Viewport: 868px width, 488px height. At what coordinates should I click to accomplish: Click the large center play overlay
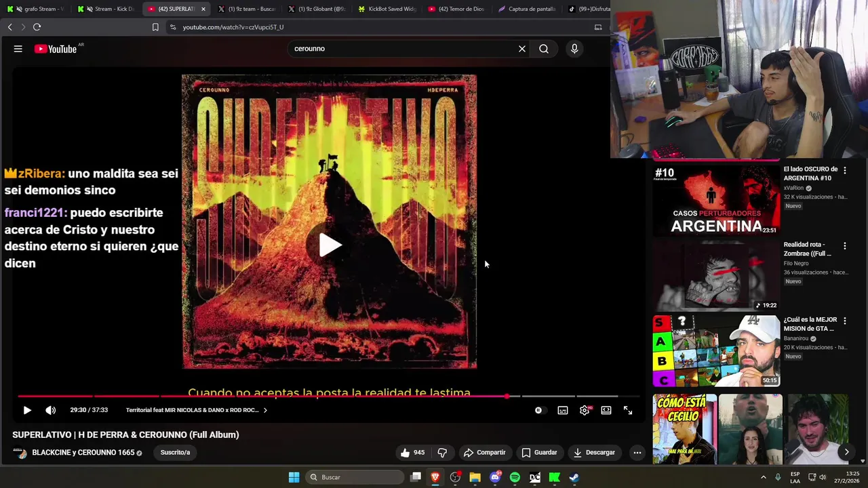(330, 245)
